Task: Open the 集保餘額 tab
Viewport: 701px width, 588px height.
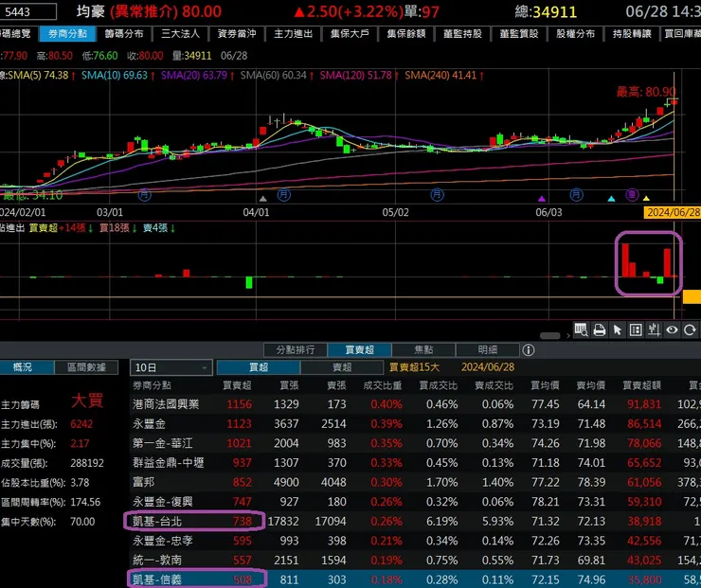Action: pyautogui.click(x=406, y=33)
